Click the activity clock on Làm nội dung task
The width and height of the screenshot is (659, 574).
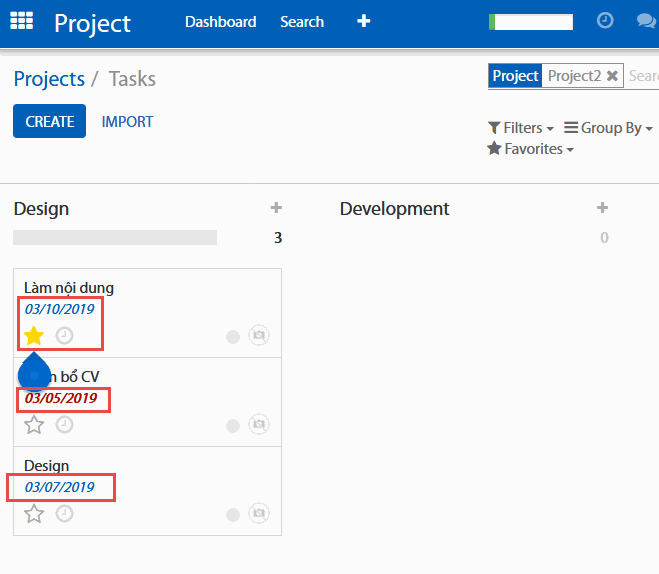click(64, 336)
